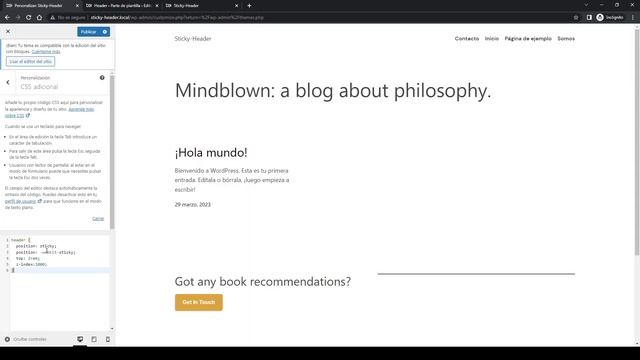Click the browser home icon
Viewport: 640px width, 360px height.
[39, 18]
